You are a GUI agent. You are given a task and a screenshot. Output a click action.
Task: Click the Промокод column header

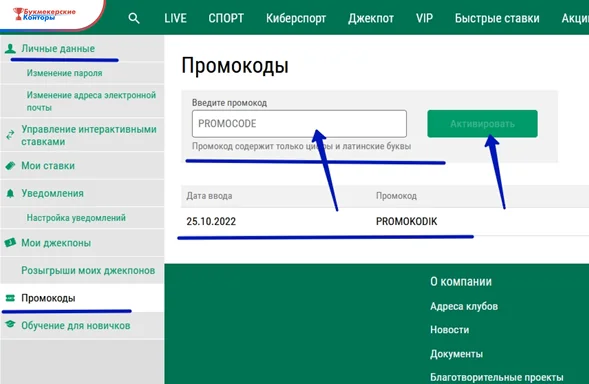[396, 196]
